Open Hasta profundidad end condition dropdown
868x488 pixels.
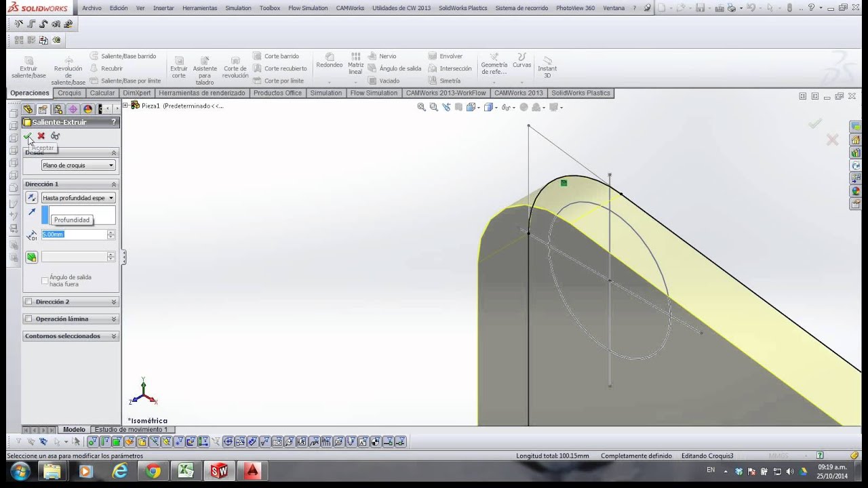coord(78,198)
